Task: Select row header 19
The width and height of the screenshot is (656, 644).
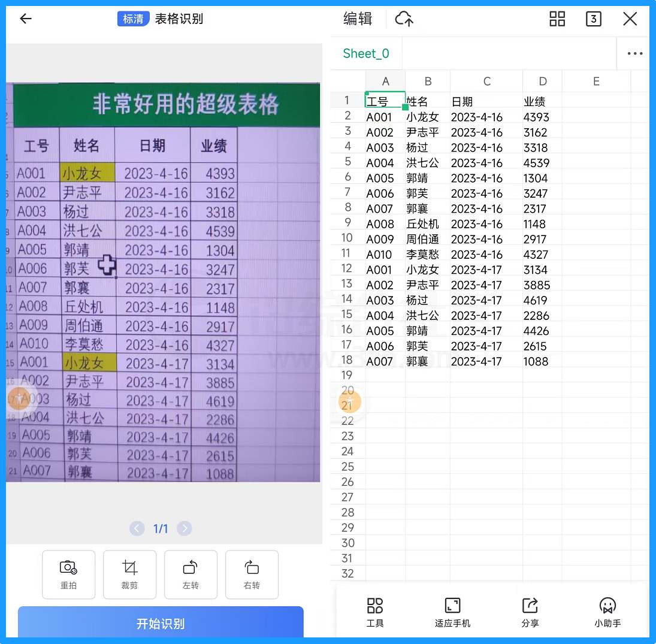Action: pyautogui.click(x=347, y=375)
